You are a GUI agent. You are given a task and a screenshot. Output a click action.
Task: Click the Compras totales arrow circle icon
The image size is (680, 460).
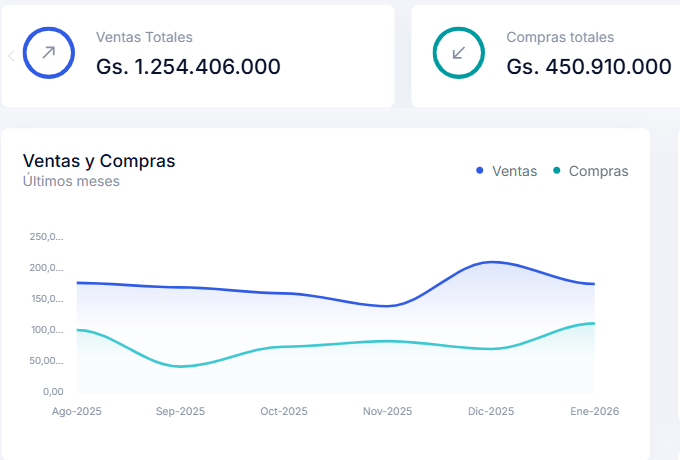(x=459, y=53)
